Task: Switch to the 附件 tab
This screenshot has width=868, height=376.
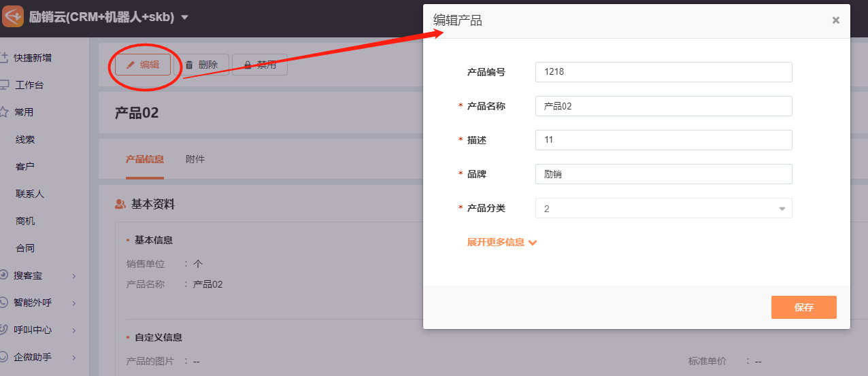Action: pos(195,159)
